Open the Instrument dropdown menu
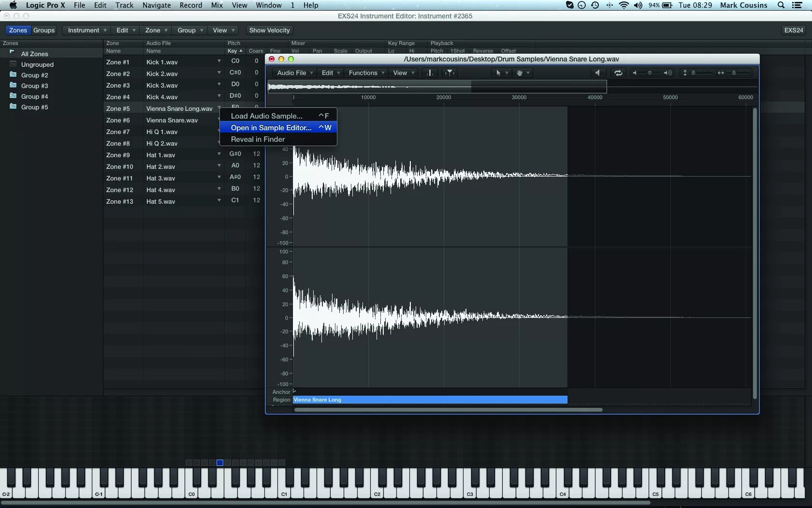The height and width of the screenshot is (508, 812). click(87, 30)
